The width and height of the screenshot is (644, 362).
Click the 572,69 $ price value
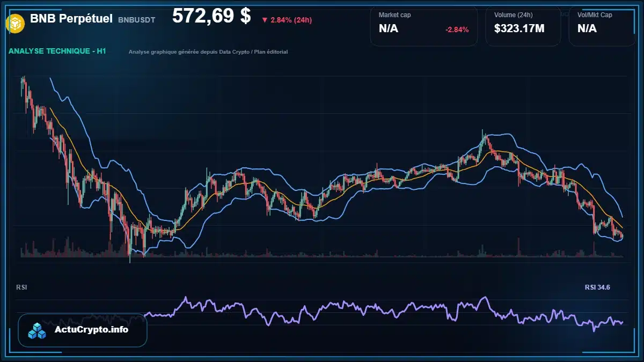point(211,16)
